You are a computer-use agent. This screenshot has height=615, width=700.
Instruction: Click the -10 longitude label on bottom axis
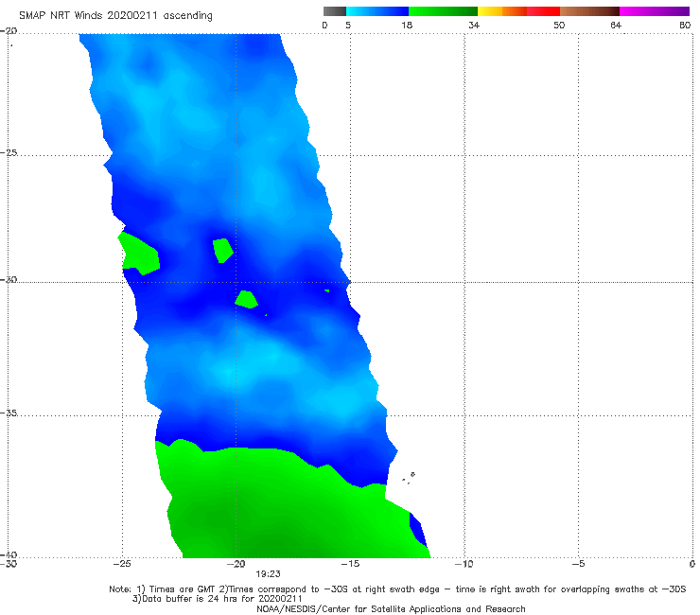[x=464, y=564]
